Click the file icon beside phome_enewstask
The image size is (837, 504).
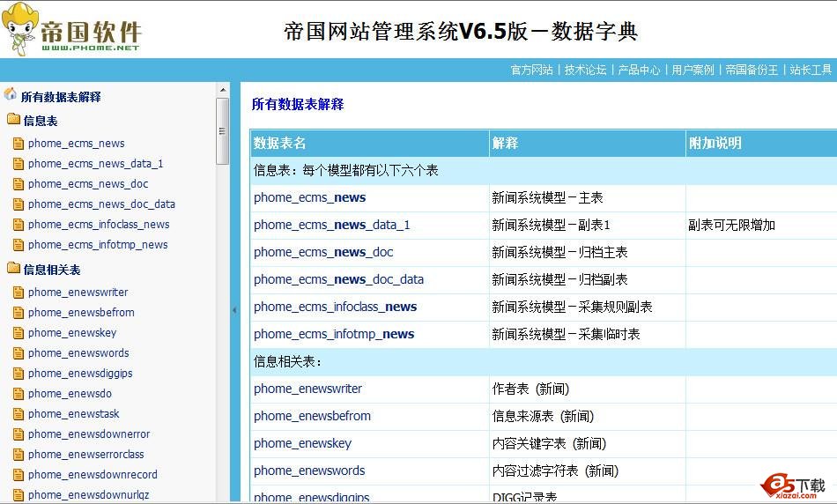(19, 414)
